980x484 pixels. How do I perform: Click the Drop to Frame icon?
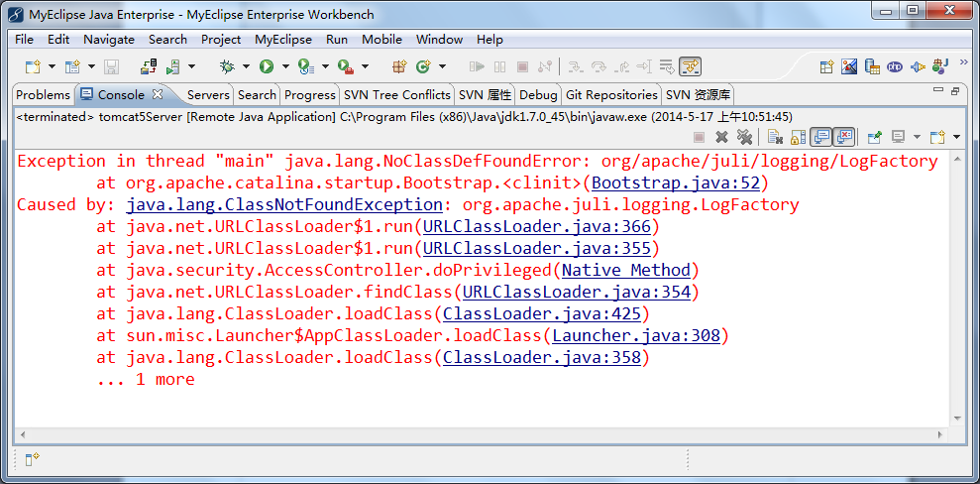(667, 66)
